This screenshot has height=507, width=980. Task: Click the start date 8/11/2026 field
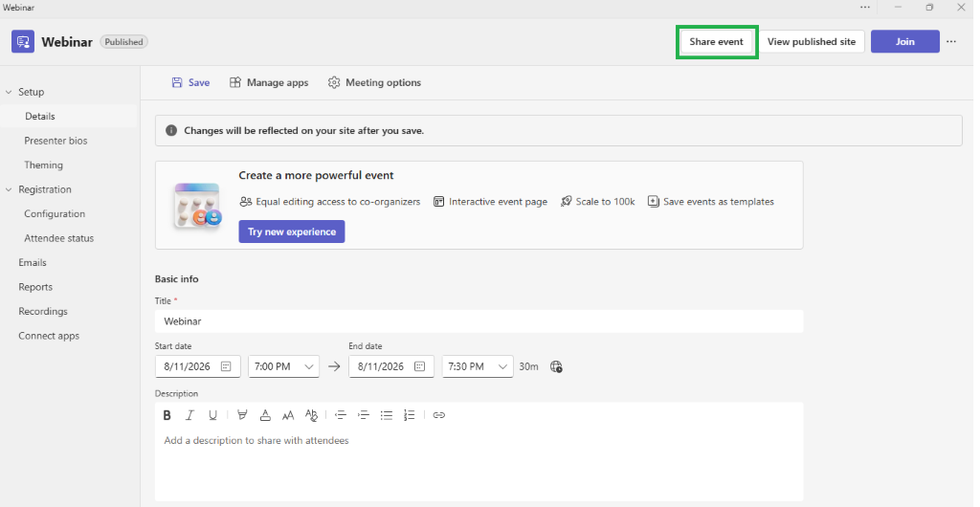pyautogui.click(x=197, y=366)
